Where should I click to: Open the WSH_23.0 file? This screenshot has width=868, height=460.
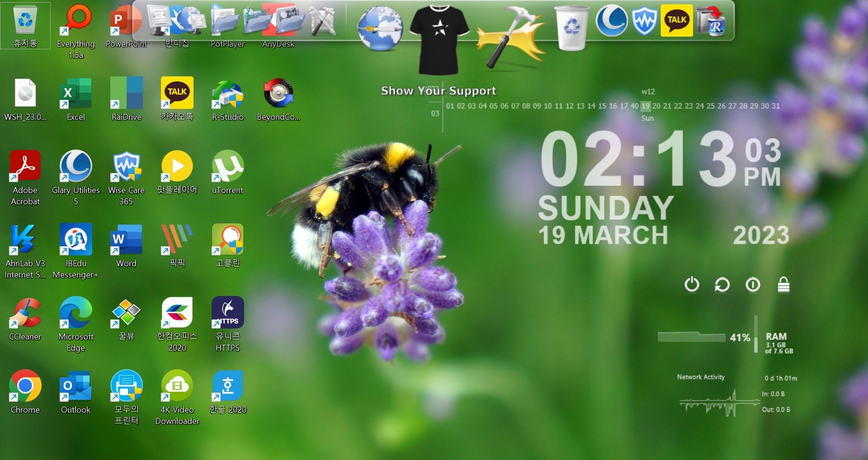point(25,99)
